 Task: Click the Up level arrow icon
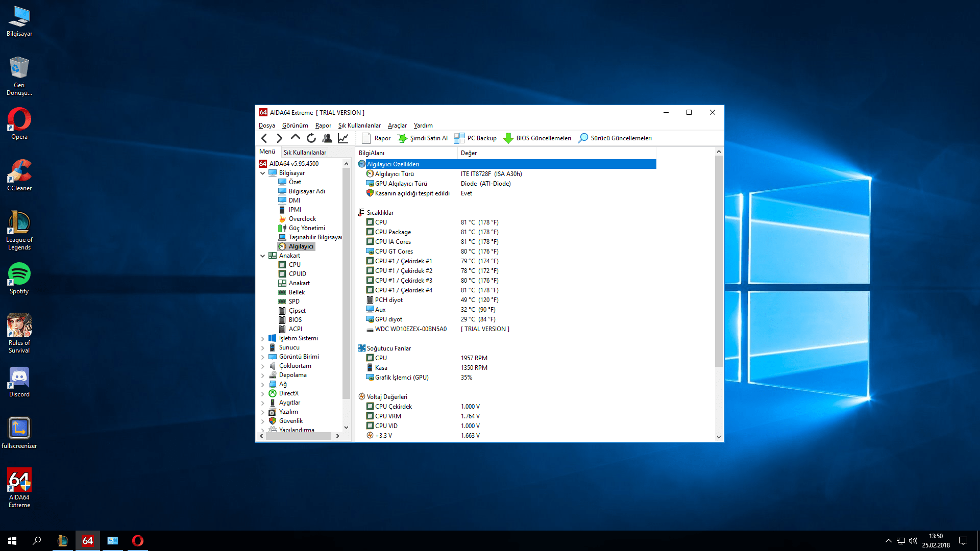(x=295, y=138)
